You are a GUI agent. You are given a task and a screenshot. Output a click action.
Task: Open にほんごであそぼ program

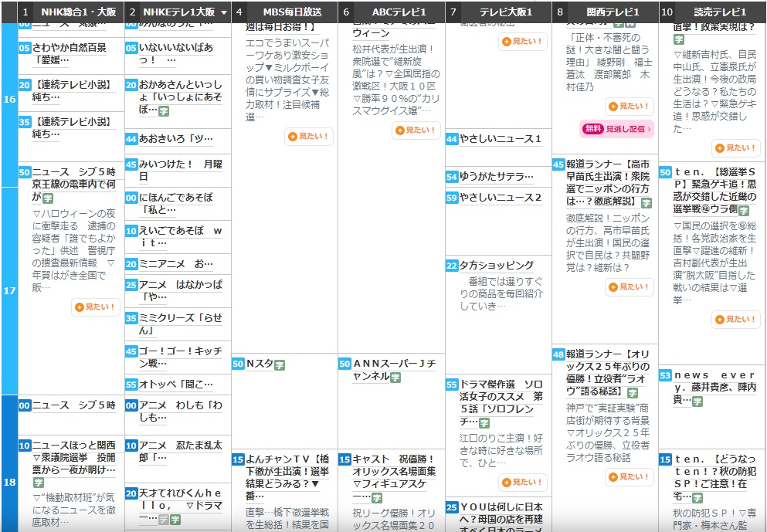[x=176, y=204]
